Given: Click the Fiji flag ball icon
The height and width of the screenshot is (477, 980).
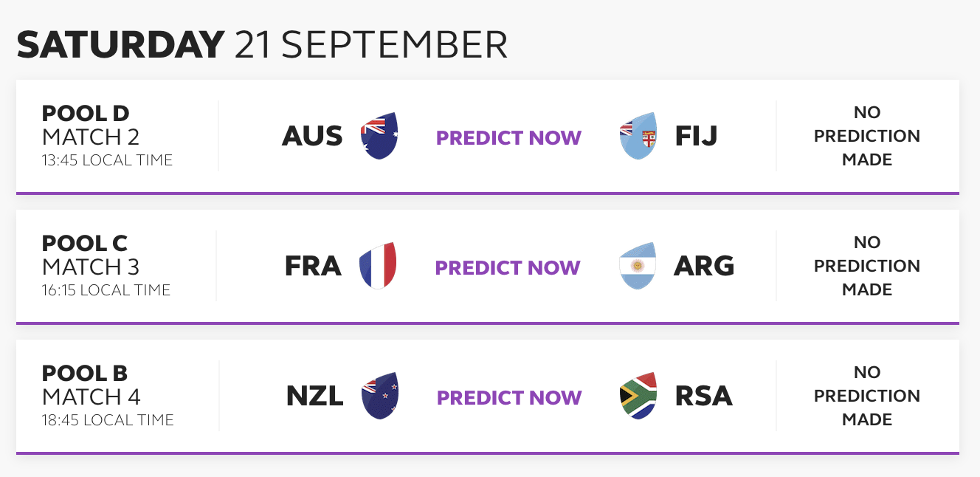Looking at the screenshot, I should (638, 137).
